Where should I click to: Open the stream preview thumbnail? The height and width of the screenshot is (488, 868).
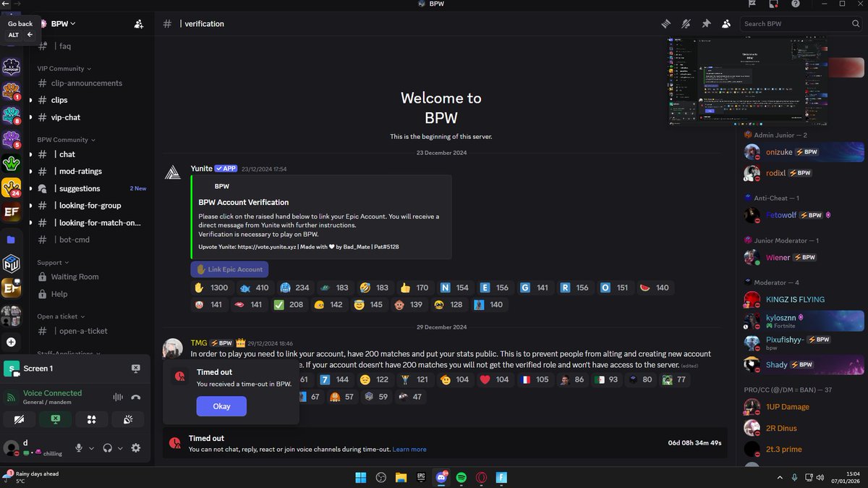click(747, 80)
